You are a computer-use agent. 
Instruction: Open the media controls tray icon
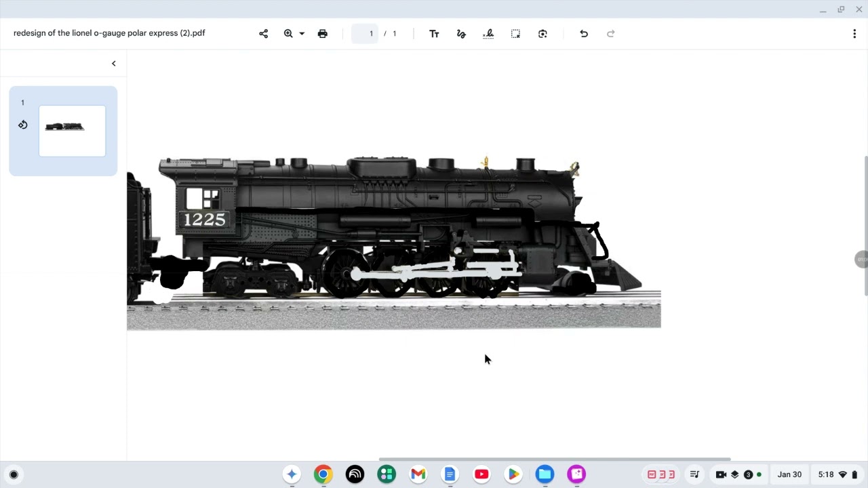[x=694, y=474]
